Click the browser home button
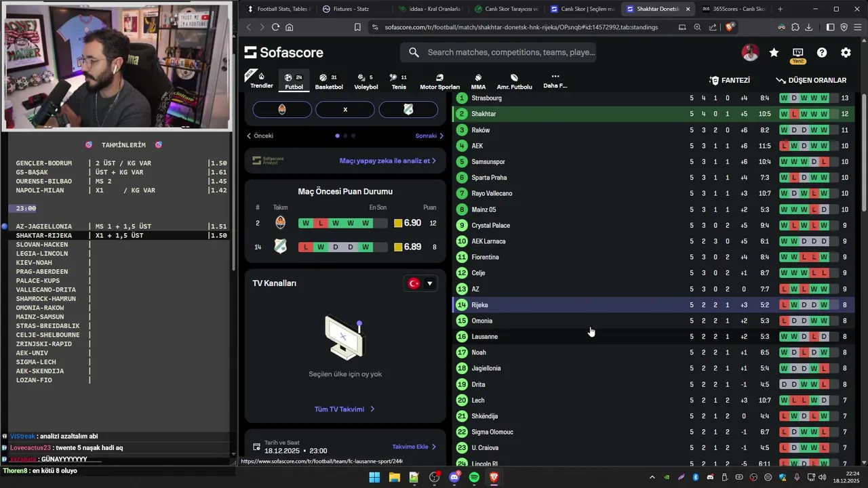Screen dimensions: 868x488 (x=289, y=27)
